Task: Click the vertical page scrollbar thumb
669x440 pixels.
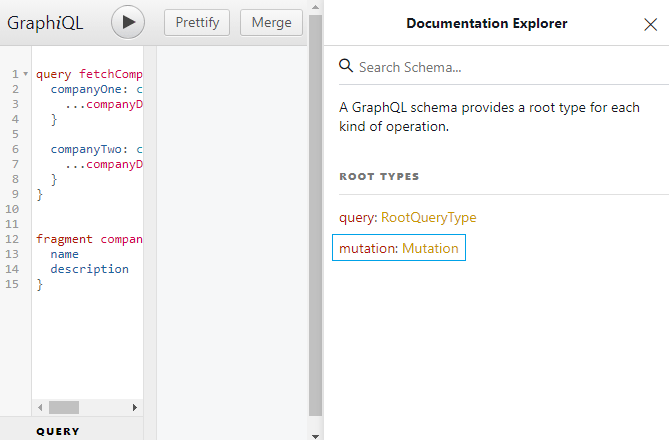Action: pos(316,200)
